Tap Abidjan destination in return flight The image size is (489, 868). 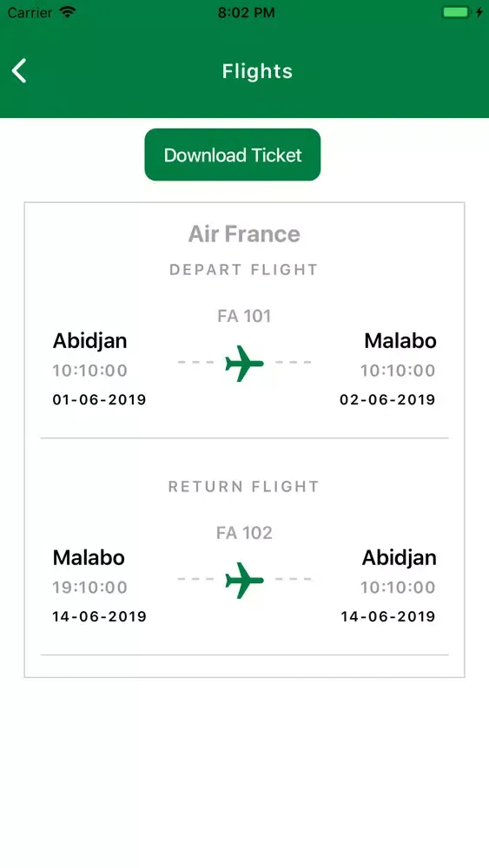(x=400, y=558)
